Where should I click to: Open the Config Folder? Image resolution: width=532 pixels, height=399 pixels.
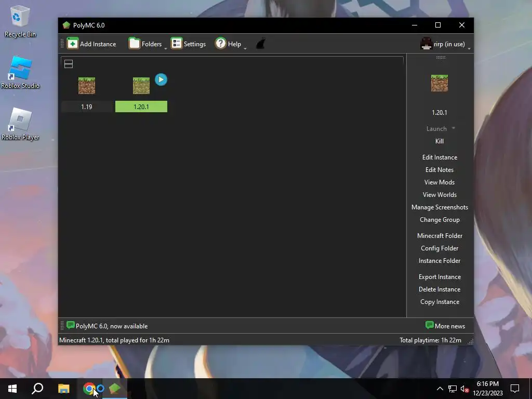click(x=440, y=248)
